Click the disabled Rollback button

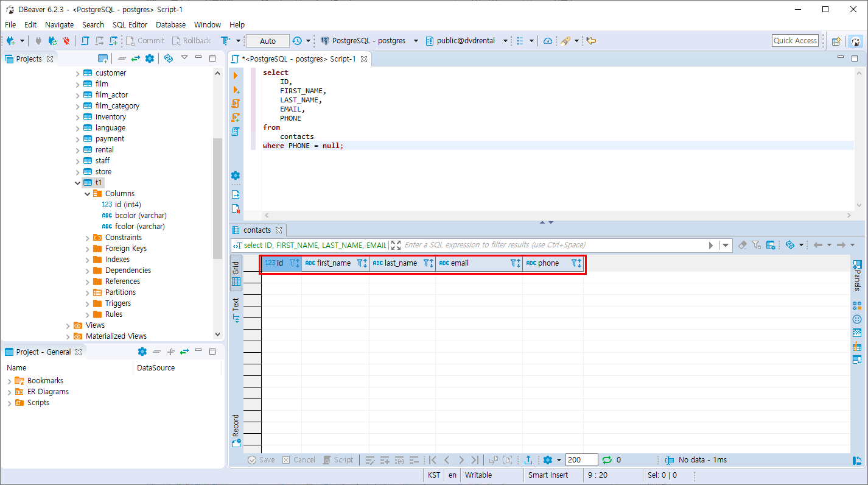(191, 41)
